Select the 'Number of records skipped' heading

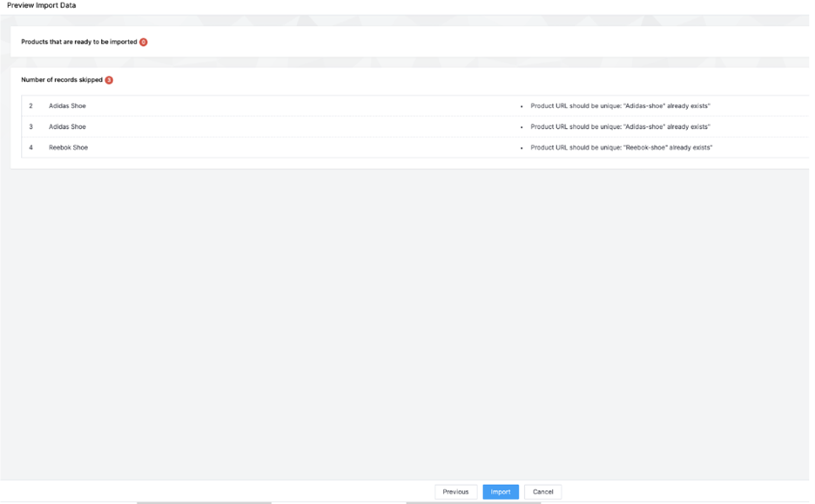(x=62, y=80)
